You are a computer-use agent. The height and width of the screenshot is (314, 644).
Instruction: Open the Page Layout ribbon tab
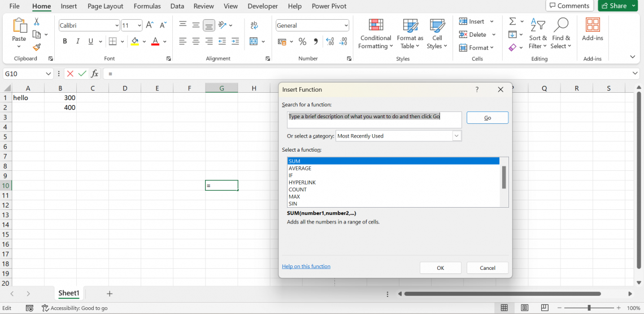(x=106, y=6)
